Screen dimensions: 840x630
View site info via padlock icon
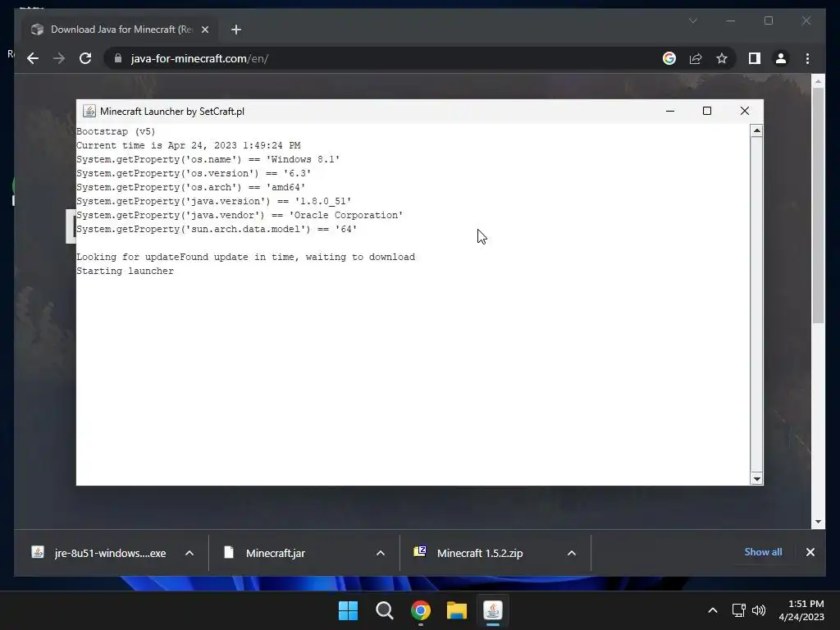pyautogui.click(x=118, y=58)
